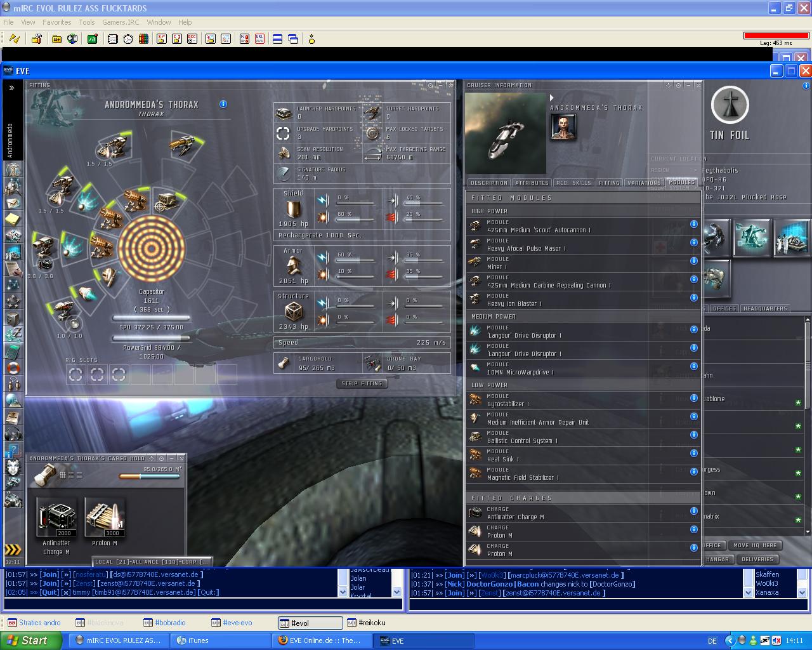Show info for Gyrostabilizer I module

[694, 398]
